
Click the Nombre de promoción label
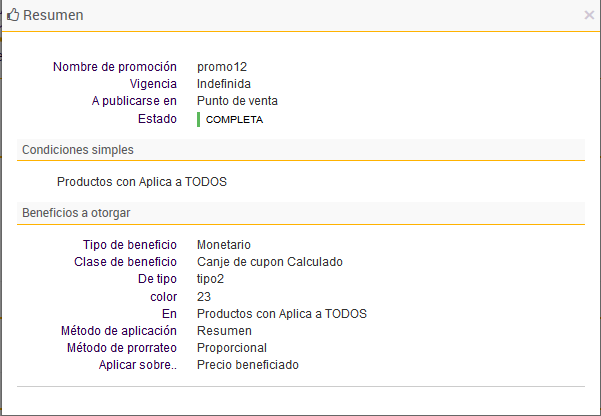click(x=115, y=67)
